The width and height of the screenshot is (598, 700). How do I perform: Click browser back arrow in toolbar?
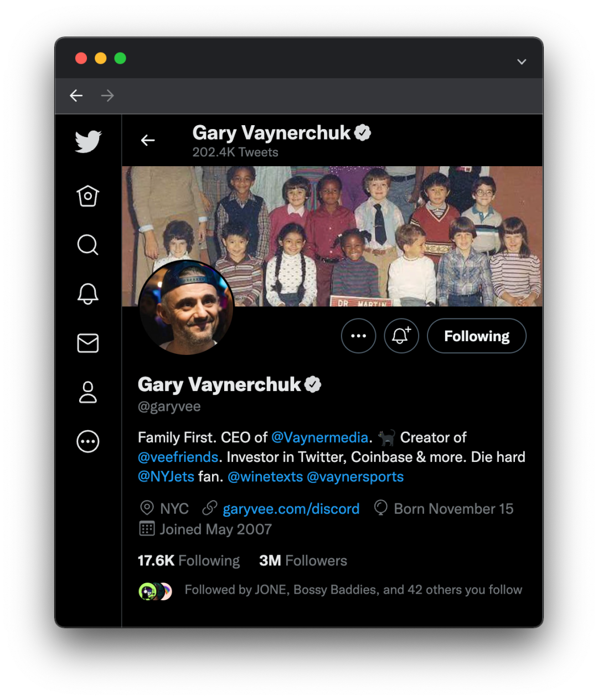76,96
